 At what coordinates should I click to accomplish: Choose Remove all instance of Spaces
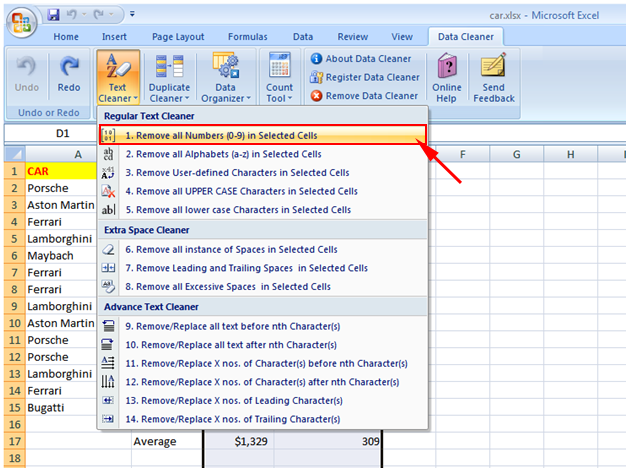(x=263, y=249)
